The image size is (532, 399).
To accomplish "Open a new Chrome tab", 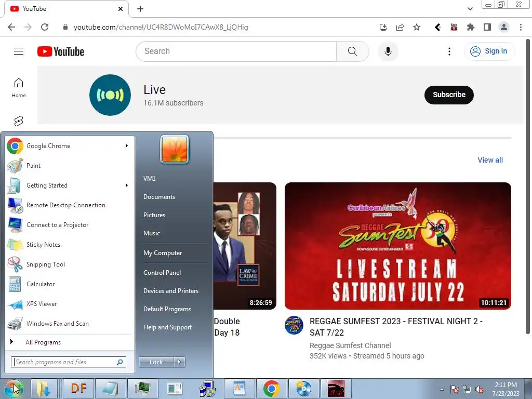I will (x=140, y=9).
